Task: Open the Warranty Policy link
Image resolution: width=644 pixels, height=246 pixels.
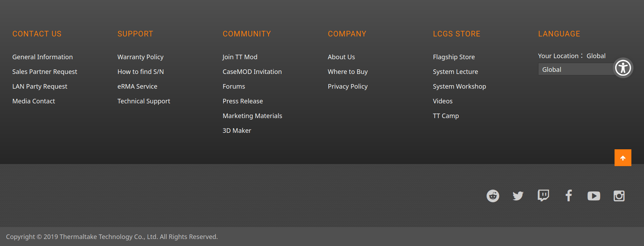Action: pos(140,57)
